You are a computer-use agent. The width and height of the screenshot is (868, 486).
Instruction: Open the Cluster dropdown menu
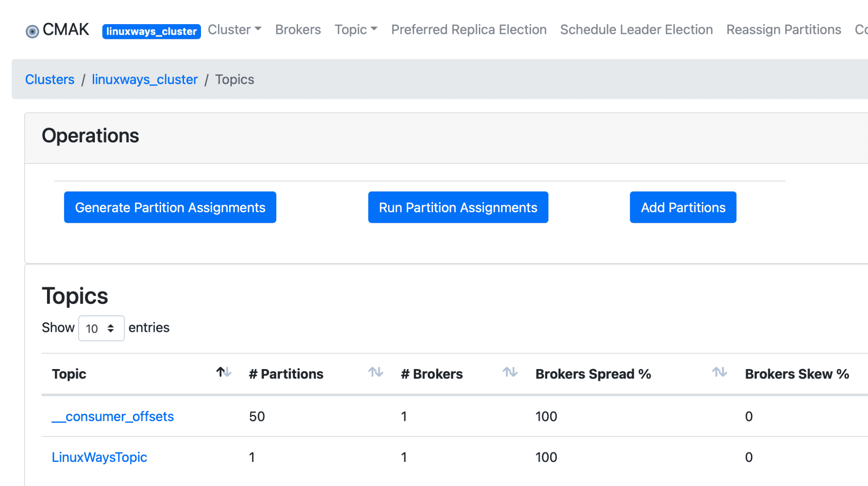click(234, 30)
